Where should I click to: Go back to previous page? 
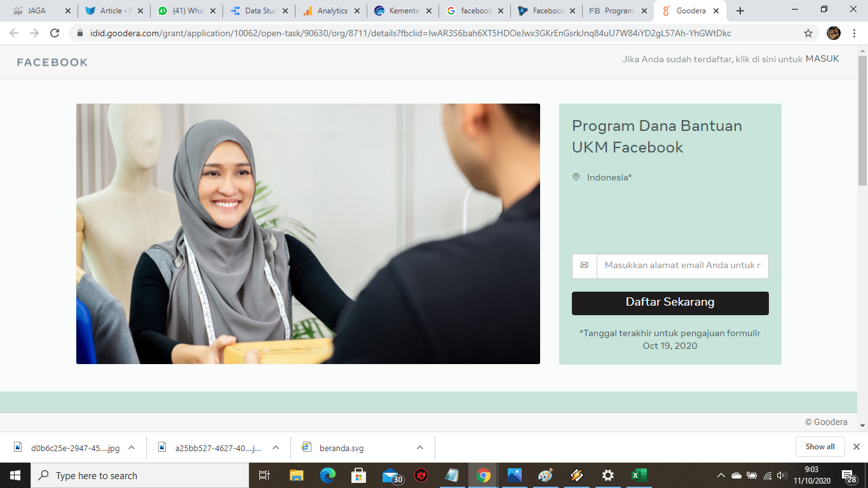(14, 33)
